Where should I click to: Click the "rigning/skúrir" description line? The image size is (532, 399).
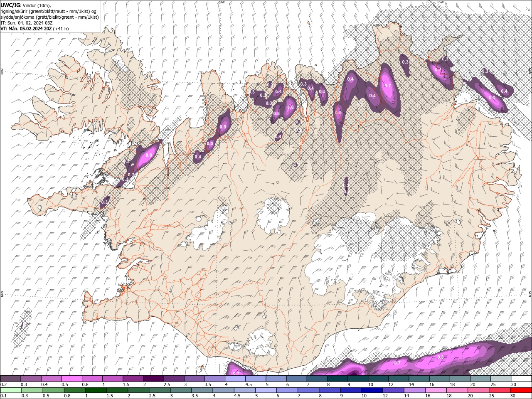(49, 11)
